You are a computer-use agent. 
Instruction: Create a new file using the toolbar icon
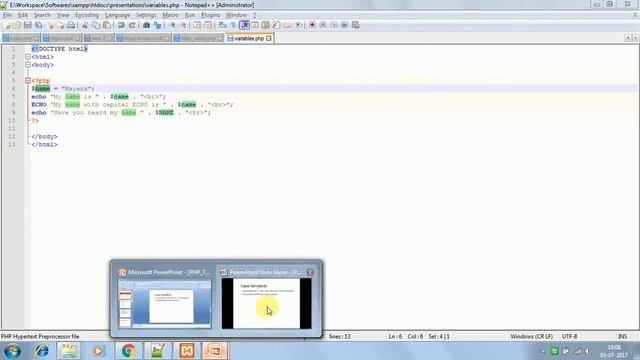pos(6,25)
